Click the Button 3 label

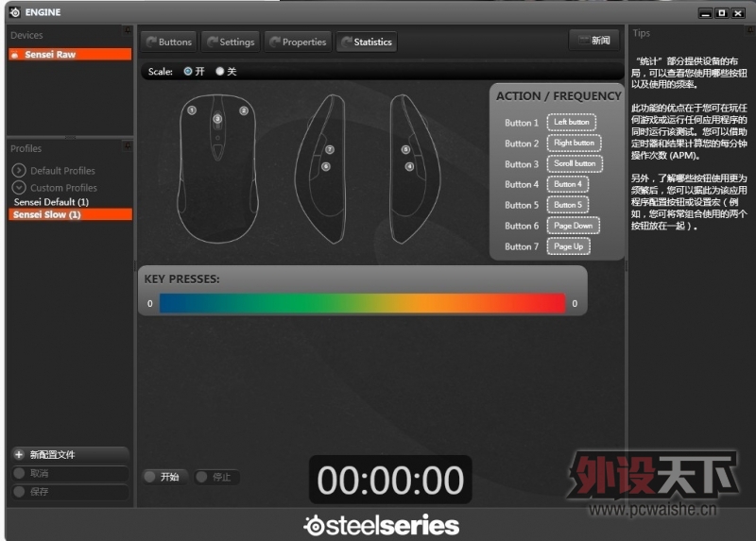coord(522,164)
